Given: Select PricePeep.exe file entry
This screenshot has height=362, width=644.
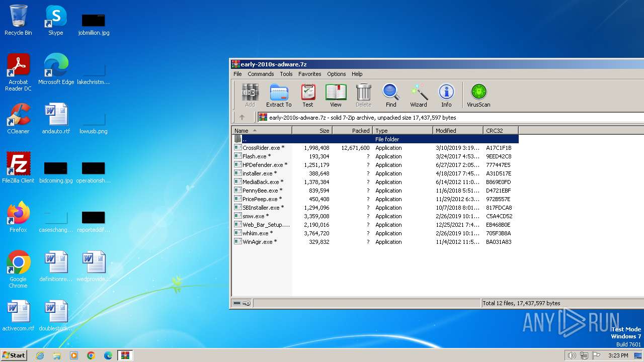Looking at the screenshot, I should coord(375,199).
